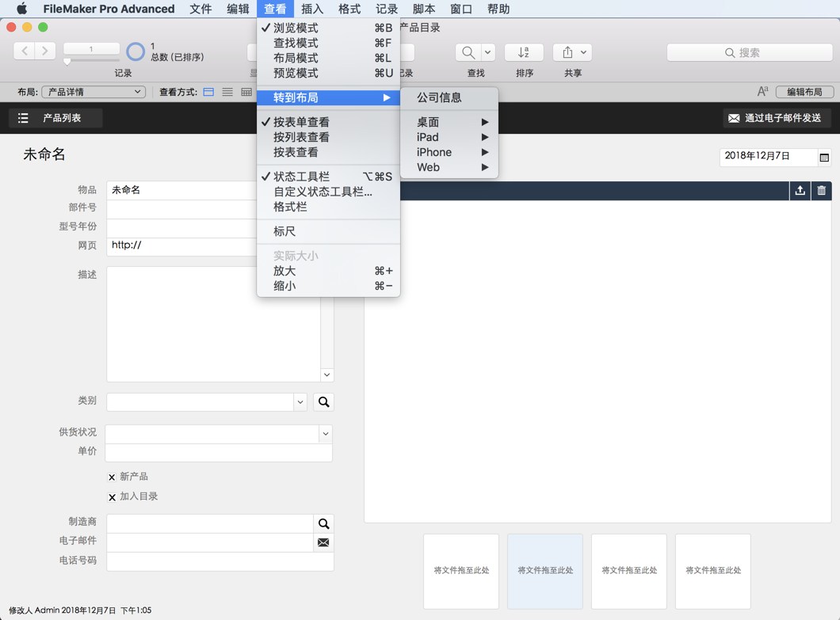The height and width of the screenshot is (620, 840).
Task: Go to previous record arrow
Action: tap(24, 51)
